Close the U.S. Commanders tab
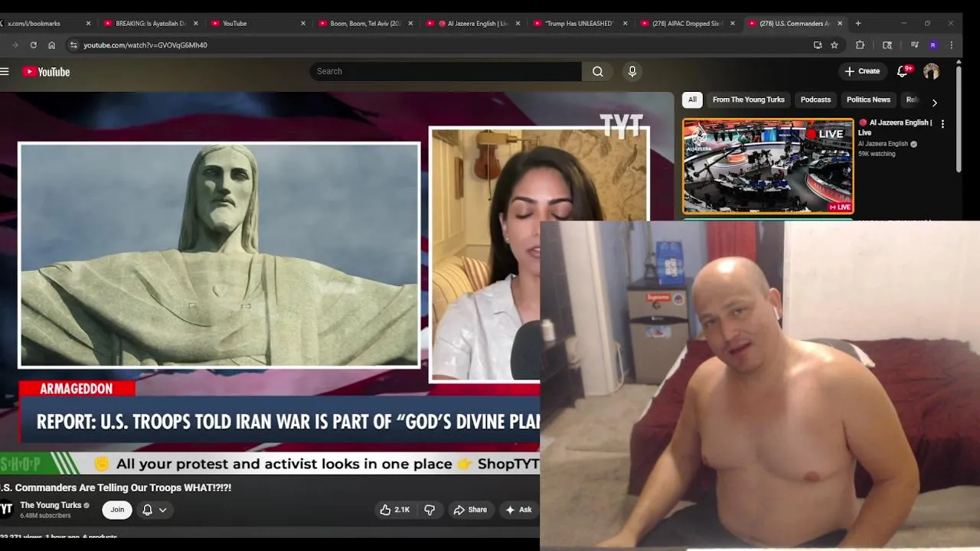The image size is (980, 551). pyautogui.click(x=840, y=24)
